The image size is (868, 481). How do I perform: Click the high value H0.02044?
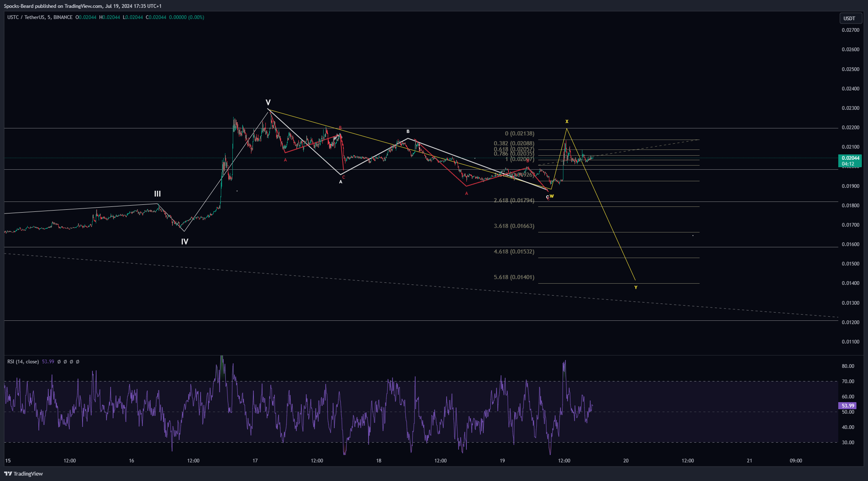pos(110,17)
